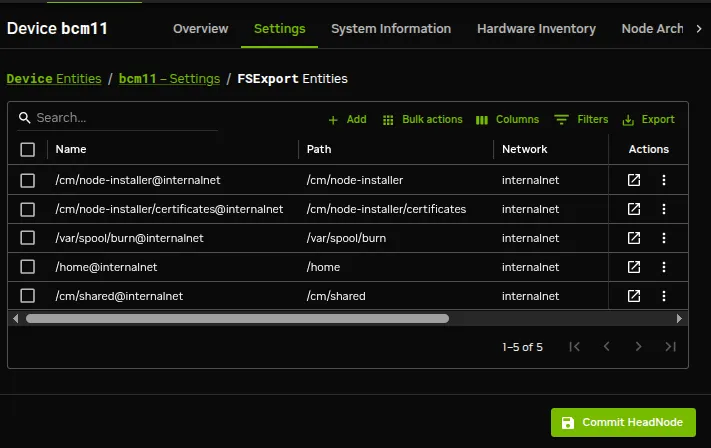Expand more tabs with the right chevron

coord(699,29)
